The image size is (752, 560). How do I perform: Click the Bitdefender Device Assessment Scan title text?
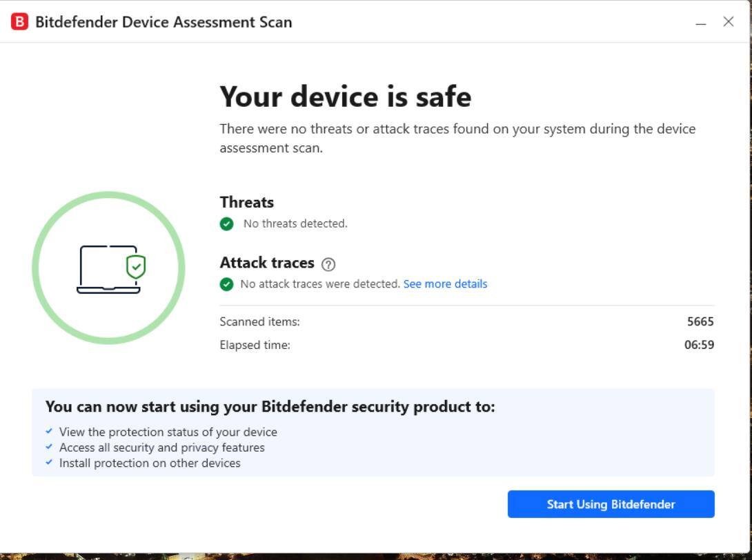pyautogui.click(x=164, y=22)
